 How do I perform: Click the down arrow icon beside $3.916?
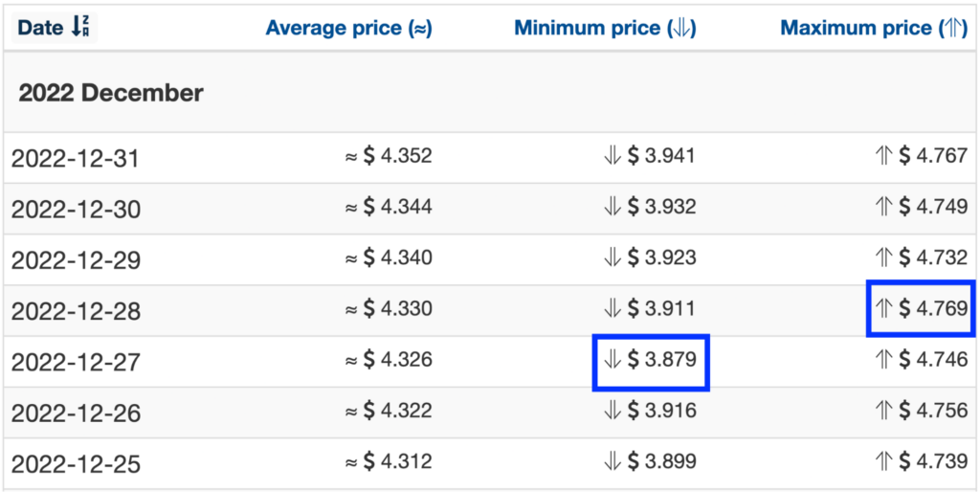(612, 411)
